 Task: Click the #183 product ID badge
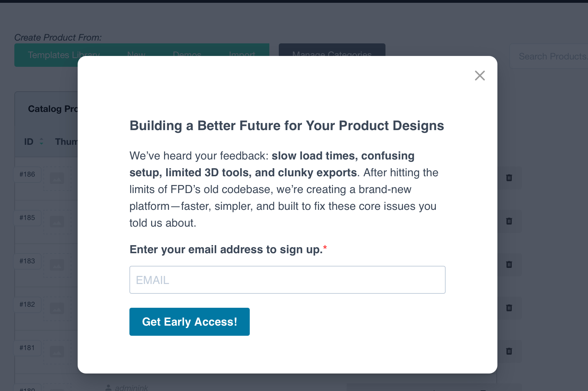point(27,261)
